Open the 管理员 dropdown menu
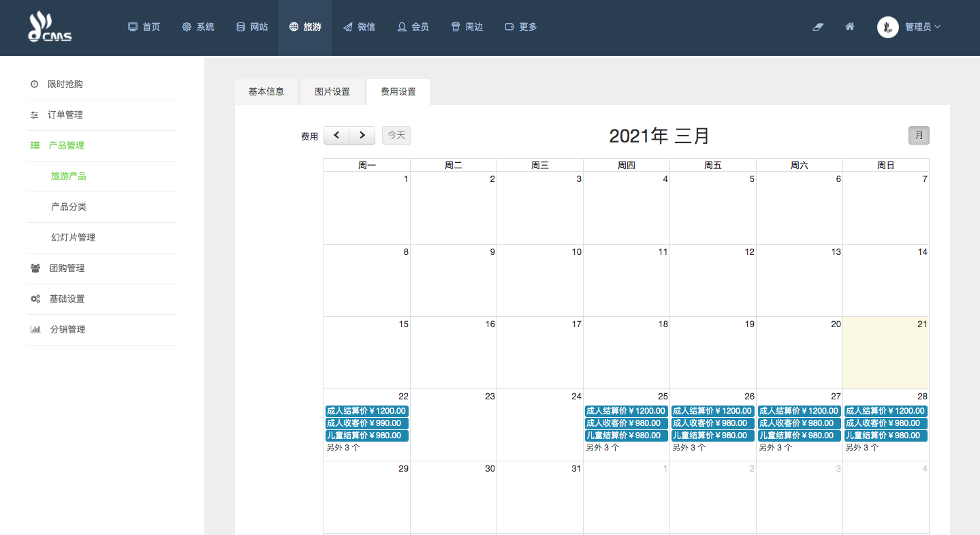 pos(922,27)
